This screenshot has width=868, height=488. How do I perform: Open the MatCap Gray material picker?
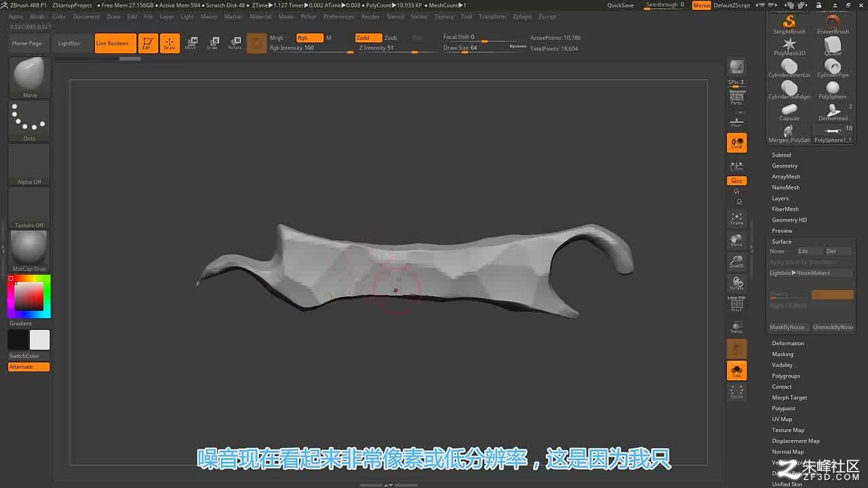click(x=29, y=251)
